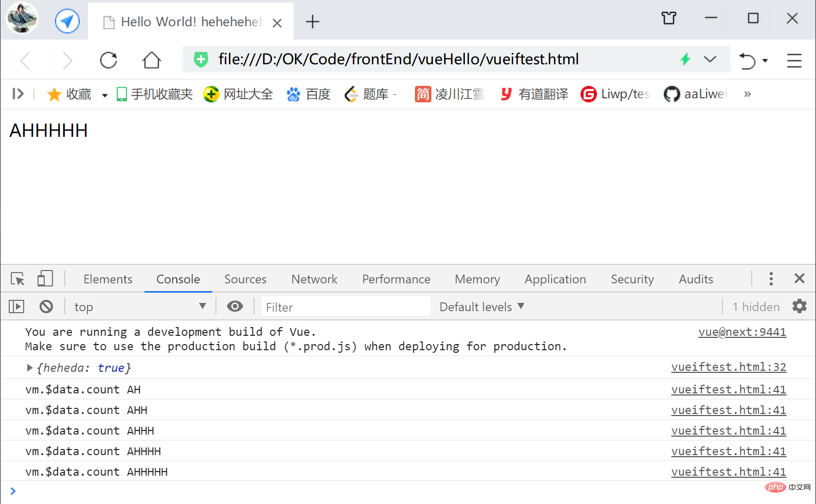Open 凌川江雪 bookmark
Screen dimensions: 816x504
(449, 94)
